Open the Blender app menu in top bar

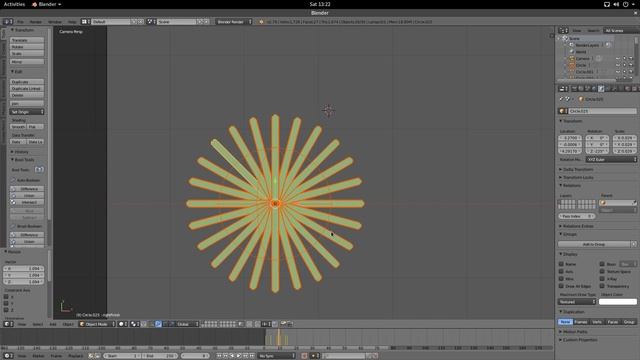point(47,4)
